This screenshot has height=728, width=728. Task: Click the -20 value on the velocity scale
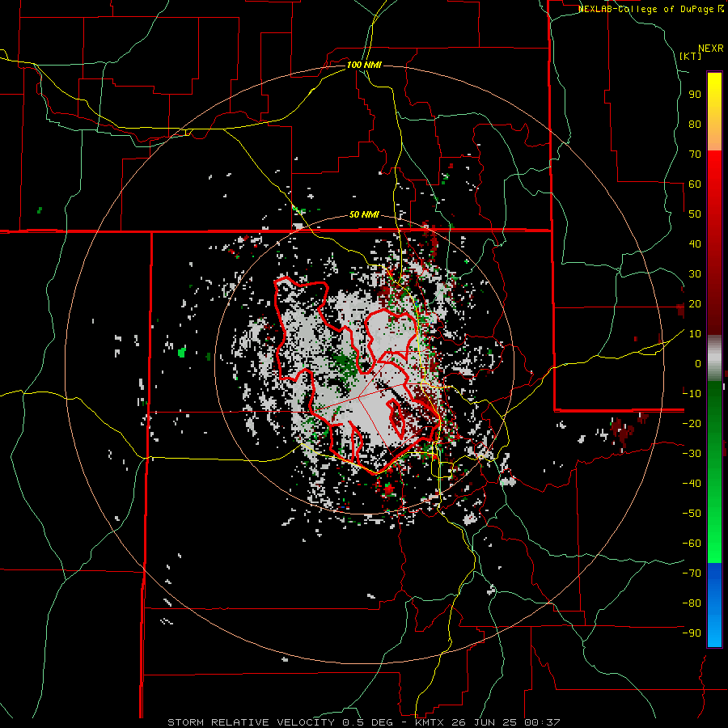[692, 423]
